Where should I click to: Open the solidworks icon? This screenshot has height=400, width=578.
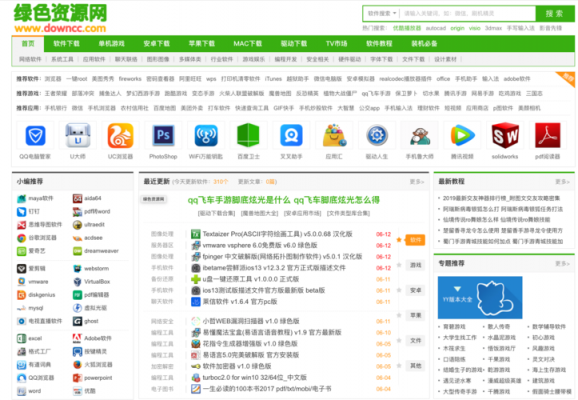pyautogui.click(x=505, y=135)
